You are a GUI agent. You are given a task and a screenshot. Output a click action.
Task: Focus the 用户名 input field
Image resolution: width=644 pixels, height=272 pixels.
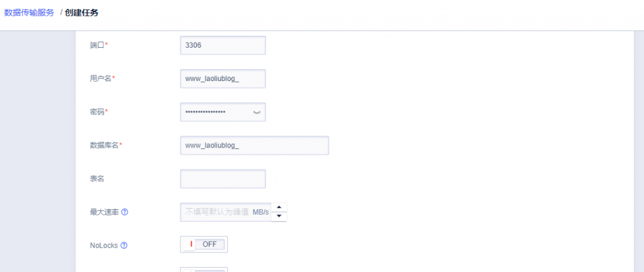tap(223, 79)
